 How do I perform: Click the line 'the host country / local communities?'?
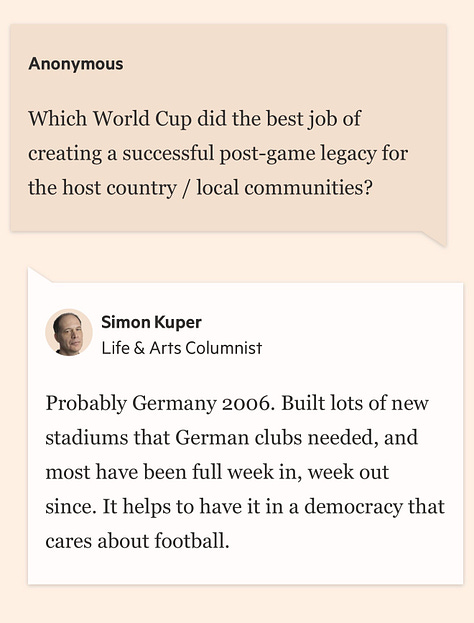(x=200, y=188)
